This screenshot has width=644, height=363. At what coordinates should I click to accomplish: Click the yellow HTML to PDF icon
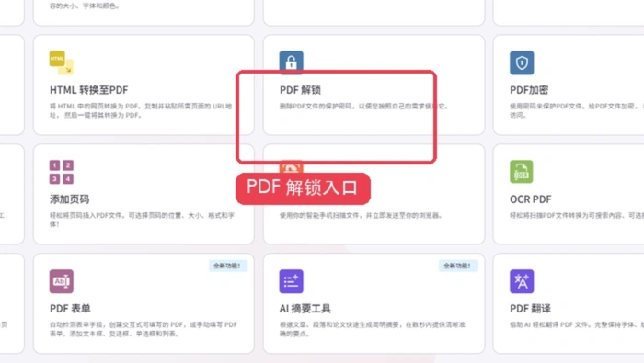[x=62, y=62]
